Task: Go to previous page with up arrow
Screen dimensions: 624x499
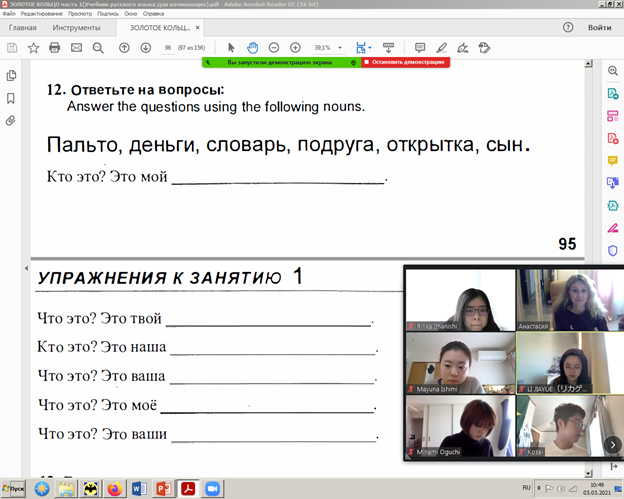Action: click(x=123, y=47)
